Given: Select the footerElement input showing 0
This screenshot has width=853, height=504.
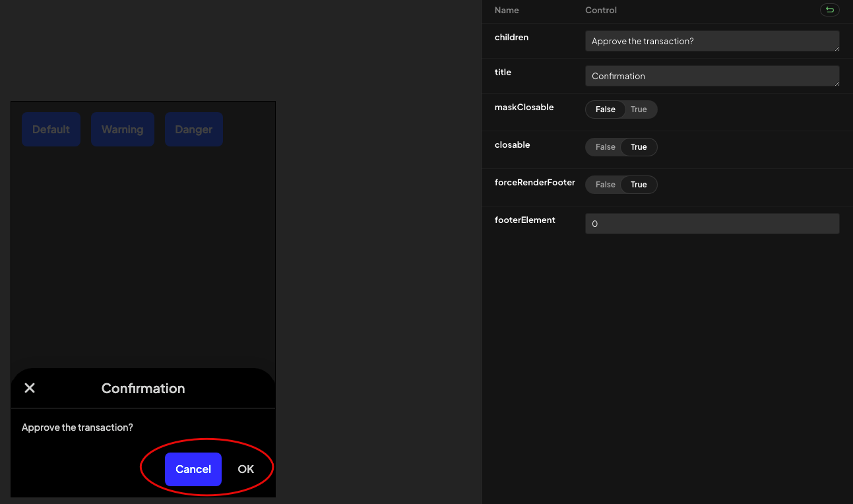Looking at the screenshot, I should (x=712, y=224).
